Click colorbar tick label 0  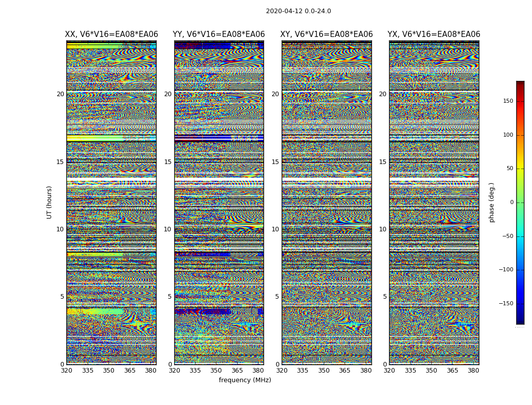pyautogui.click(x=512, y=202)
